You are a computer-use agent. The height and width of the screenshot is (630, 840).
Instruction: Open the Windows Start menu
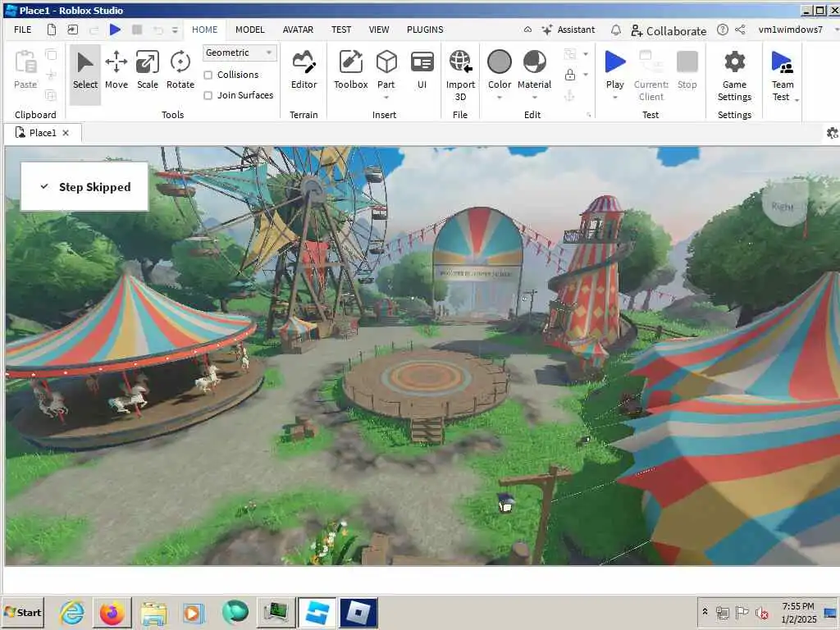pyautogui.click(x=23, y=612)
